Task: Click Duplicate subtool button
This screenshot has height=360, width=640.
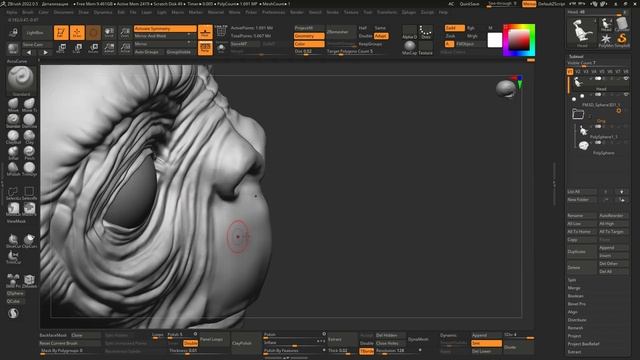Action: coord(582,252)
